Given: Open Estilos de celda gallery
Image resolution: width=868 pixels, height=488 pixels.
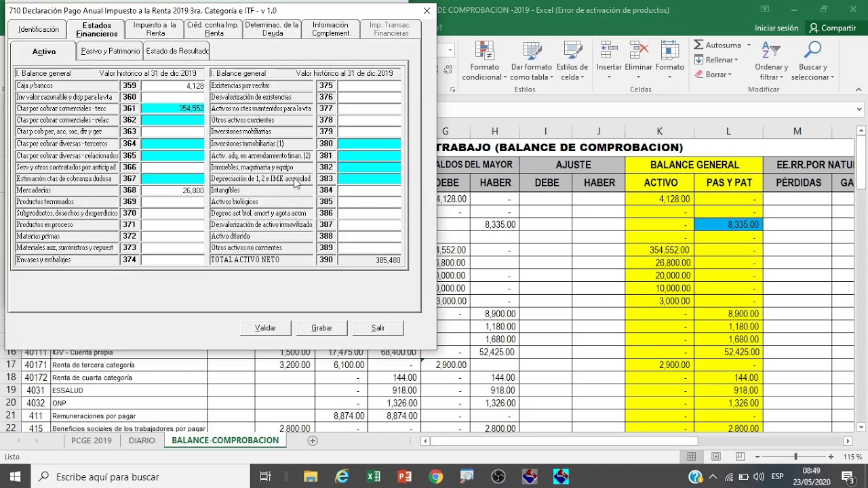Looking at the screenshot, I should pos(572,62).
